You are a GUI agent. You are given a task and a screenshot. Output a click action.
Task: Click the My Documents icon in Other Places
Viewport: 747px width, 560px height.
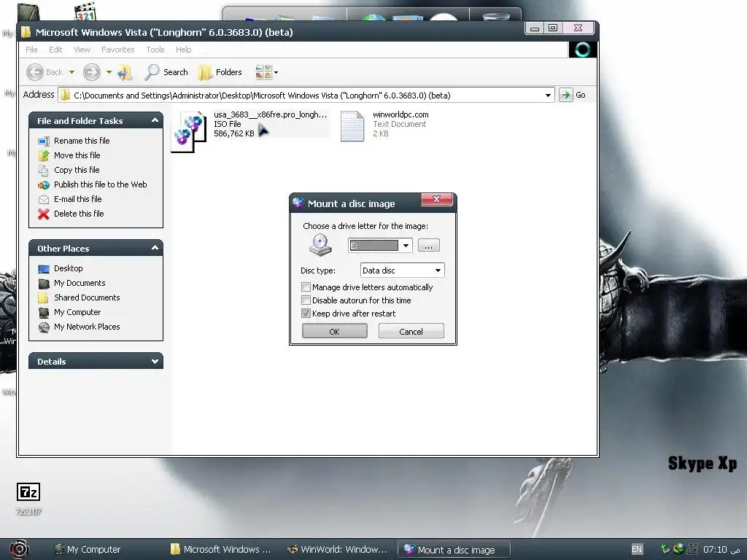(x=43, y=284)
